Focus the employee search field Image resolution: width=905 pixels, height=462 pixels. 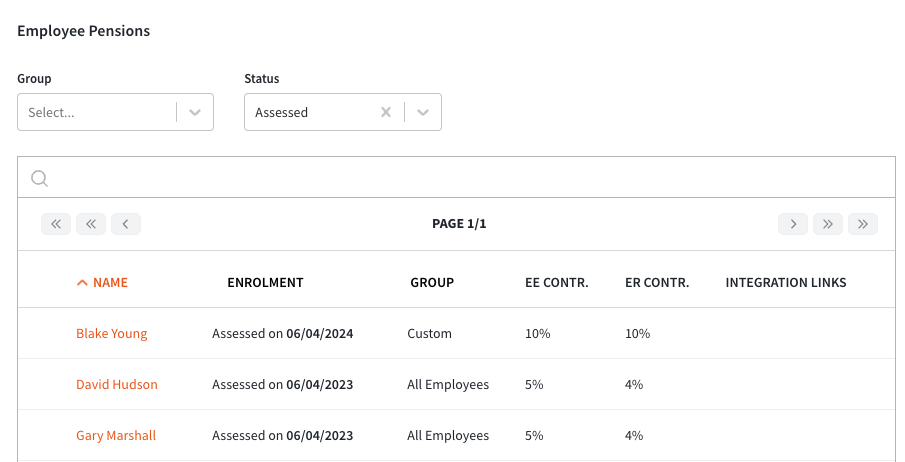click(x=457, y=177)
